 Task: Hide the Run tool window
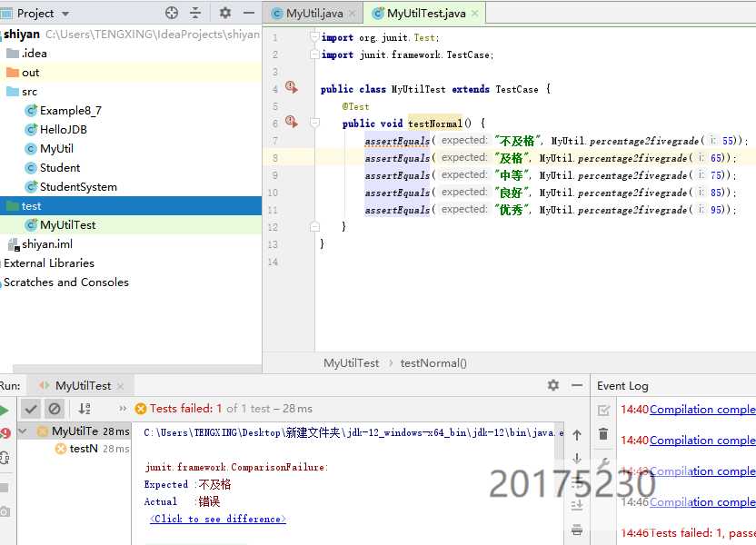577,385
